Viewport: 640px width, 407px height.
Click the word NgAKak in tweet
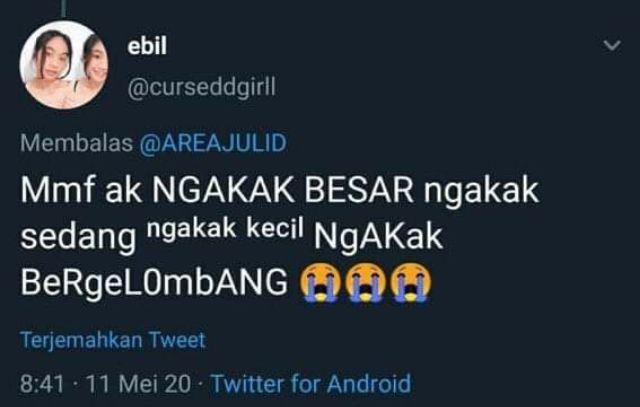(378, 237)
